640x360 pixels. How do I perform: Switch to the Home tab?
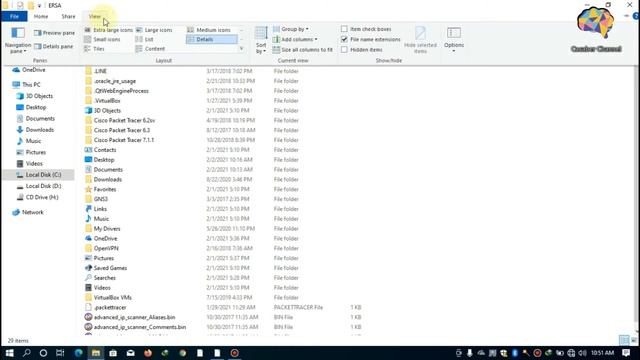click(41, 16)
